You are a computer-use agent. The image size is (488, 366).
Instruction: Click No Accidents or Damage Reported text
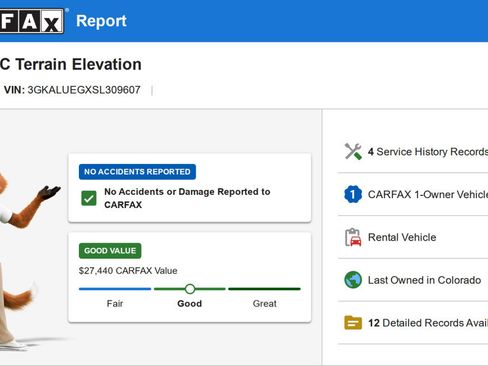pos(187,198)
